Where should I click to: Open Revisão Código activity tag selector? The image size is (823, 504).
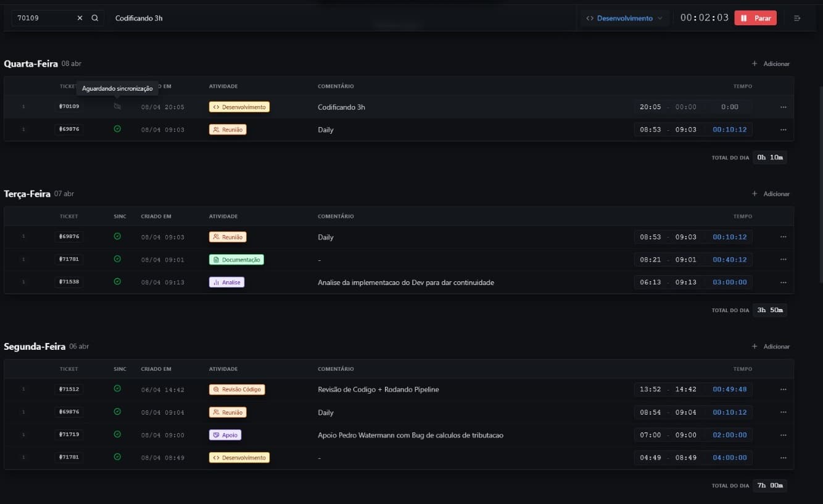[237, 390]
